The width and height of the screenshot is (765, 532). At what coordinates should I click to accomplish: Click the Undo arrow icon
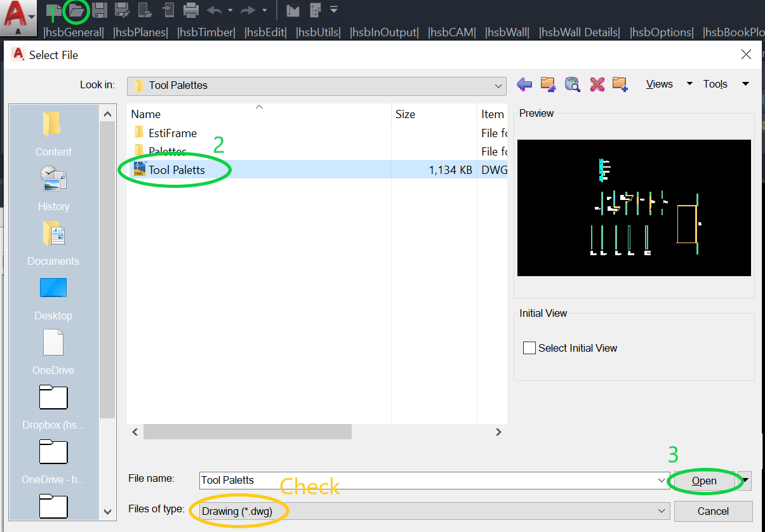[215, 10]
